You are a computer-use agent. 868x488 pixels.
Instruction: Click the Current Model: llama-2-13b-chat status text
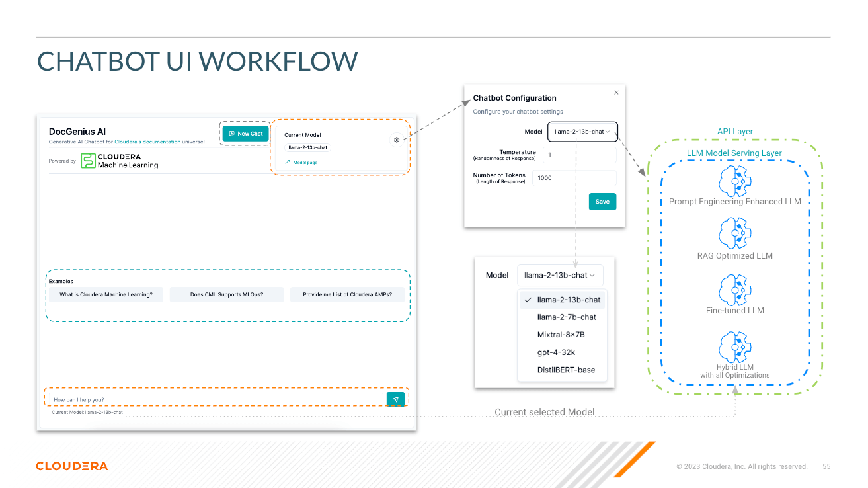(x=87, y=412)
